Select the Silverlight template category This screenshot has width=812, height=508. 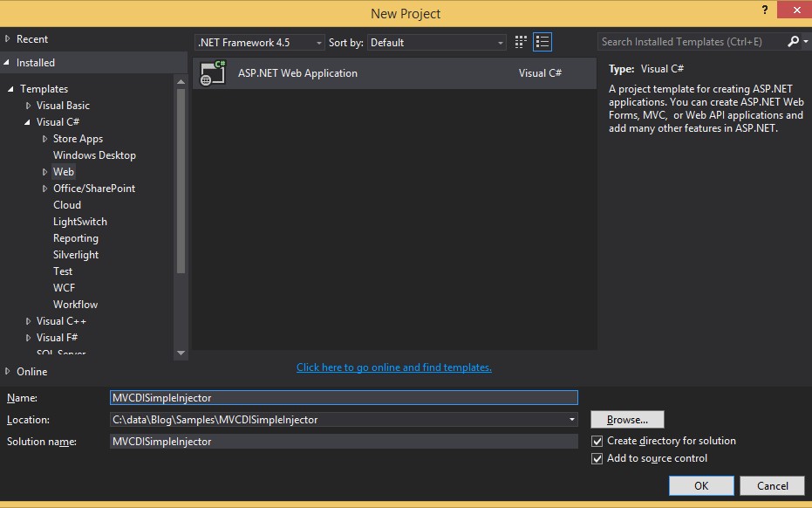point(76,255)
